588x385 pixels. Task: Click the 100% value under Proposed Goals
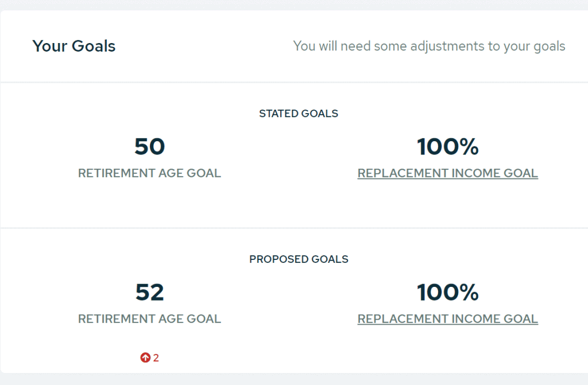click(x=448, y=292)
